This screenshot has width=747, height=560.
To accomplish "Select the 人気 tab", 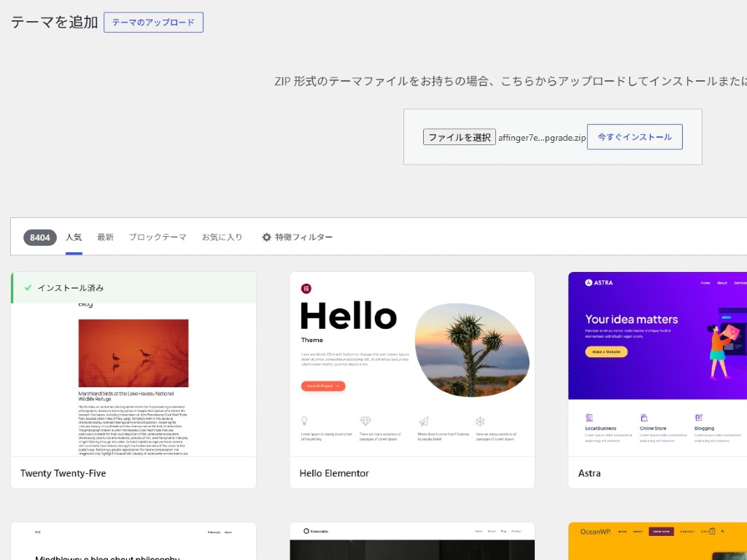I will (74, 237).
